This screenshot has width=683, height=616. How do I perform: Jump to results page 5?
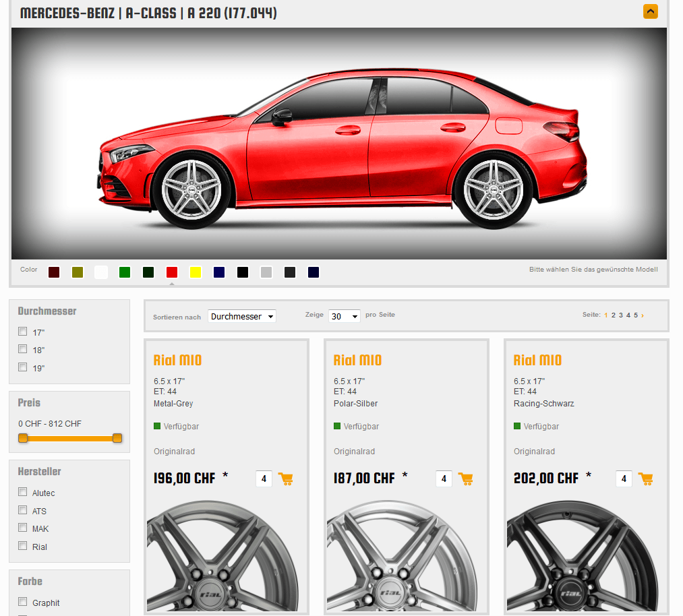pos(635,315)
